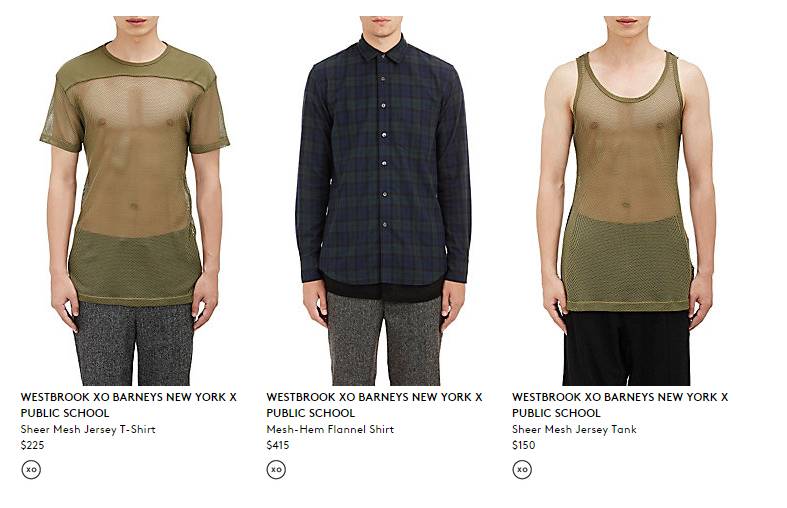Click the grey tweed trousers below the flannel shirt
The height and width of the screenshot is (508, 787).
click(384, 340)
